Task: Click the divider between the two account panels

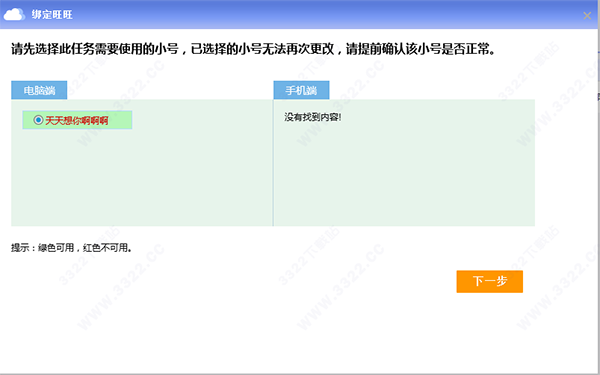Action: 273,163
